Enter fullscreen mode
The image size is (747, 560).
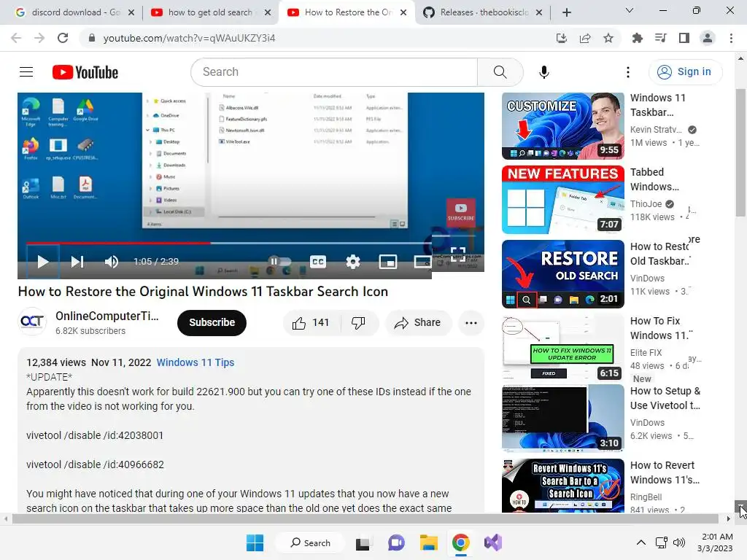click(x=458, y=254)
